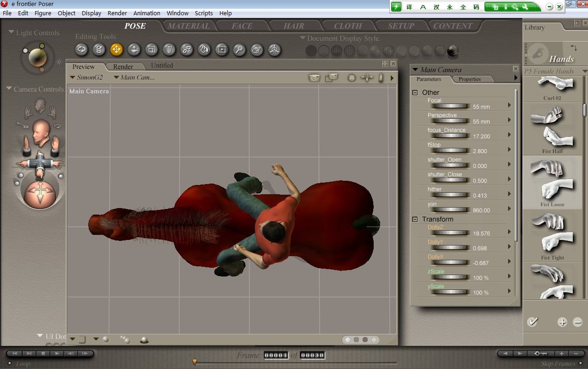The width and height of the screenshot is (588, 369).
Task: Choose the Direct Manipulation tool
Action: click(274, 49)
